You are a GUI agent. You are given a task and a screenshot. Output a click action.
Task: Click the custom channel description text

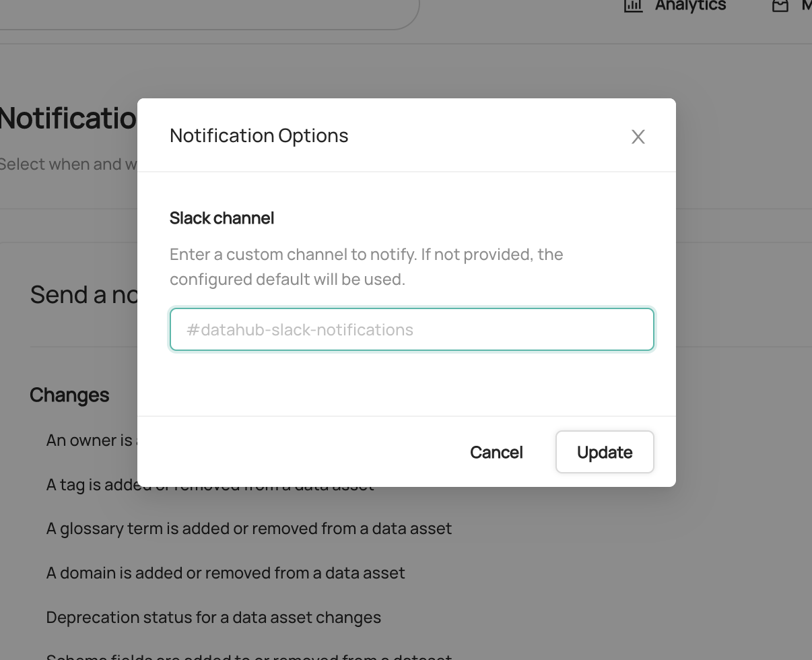pyautogui.click(x=366, y=267)
